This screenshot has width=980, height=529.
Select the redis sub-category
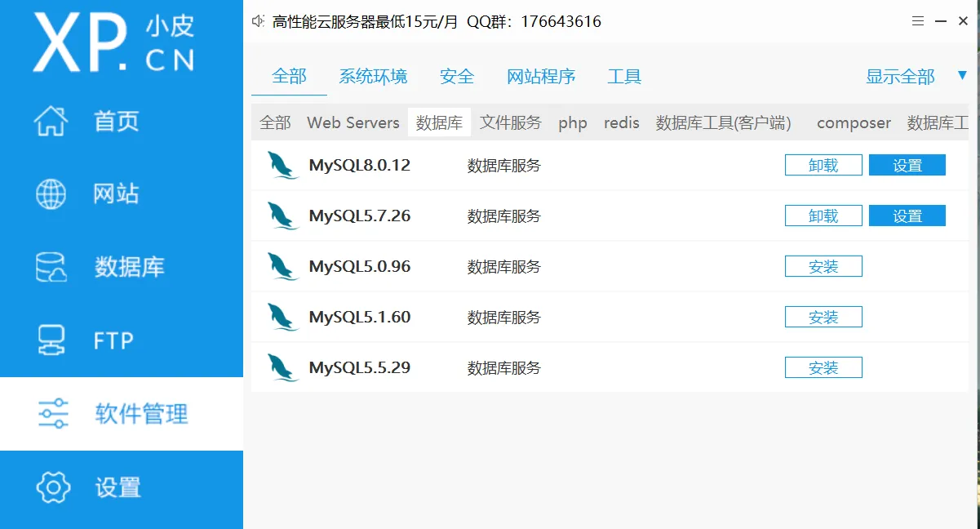tap(622, 122)
